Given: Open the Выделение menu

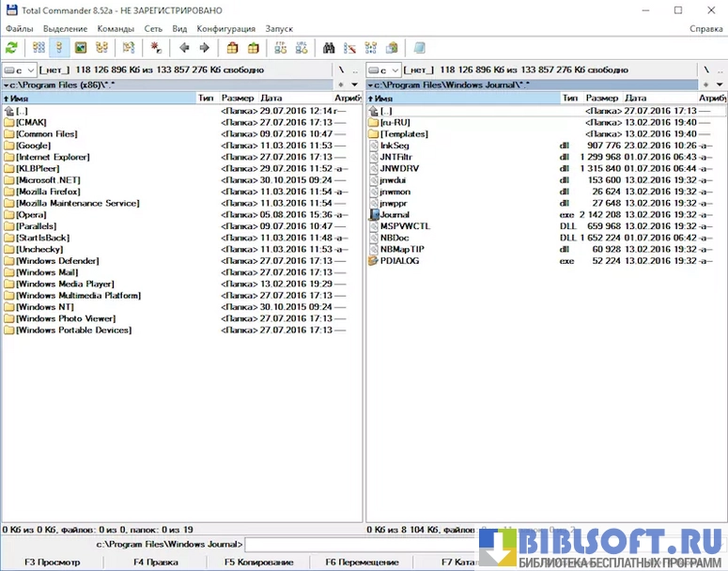Looking at the screenshot, I should pos(65,29).
